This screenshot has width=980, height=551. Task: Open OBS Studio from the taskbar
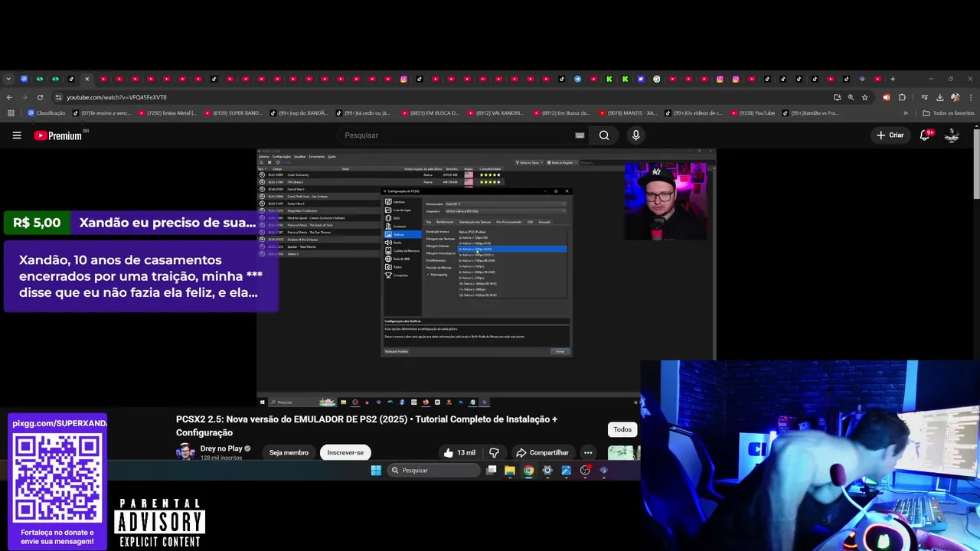point(585,470)
